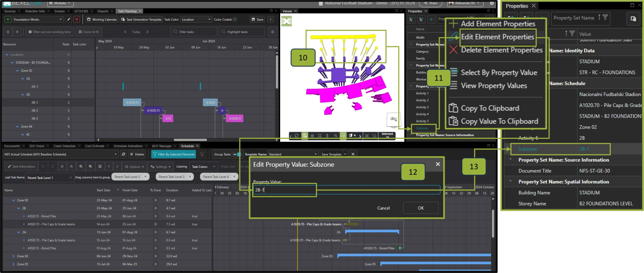Open Clash Detection tab
The image size is (644, 273).
point(64,146)
